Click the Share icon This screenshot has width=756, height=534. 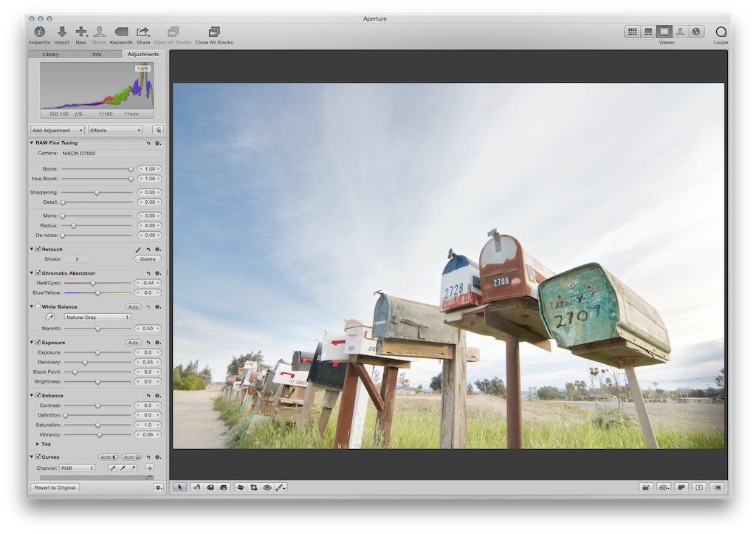click(142, 32)
